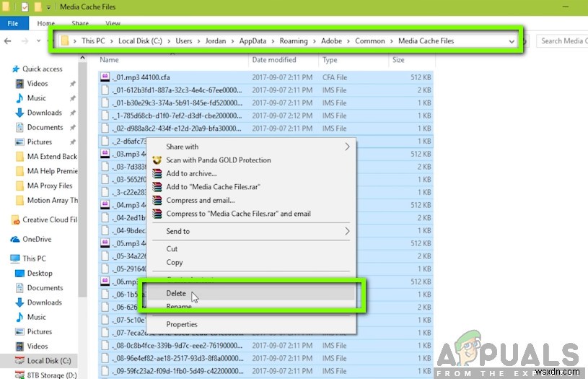
Task: Click Copy in the context menu
Action: point(251,263)
